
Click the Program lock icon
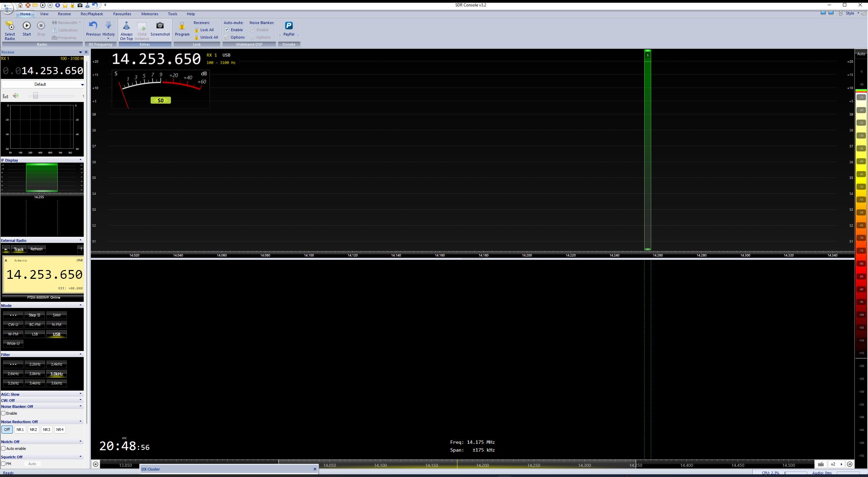pyautogui.click(x=182, y=26)
